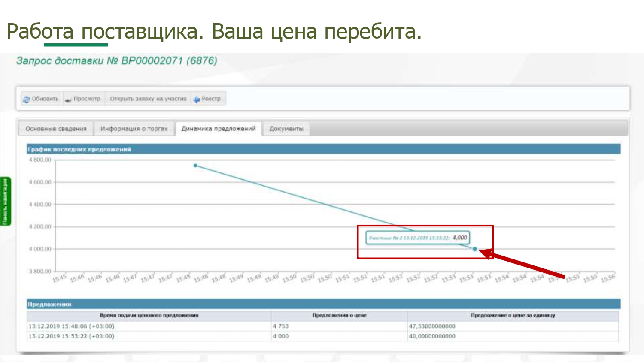Go to the Документы tab
644x362 pixels.
286,129
